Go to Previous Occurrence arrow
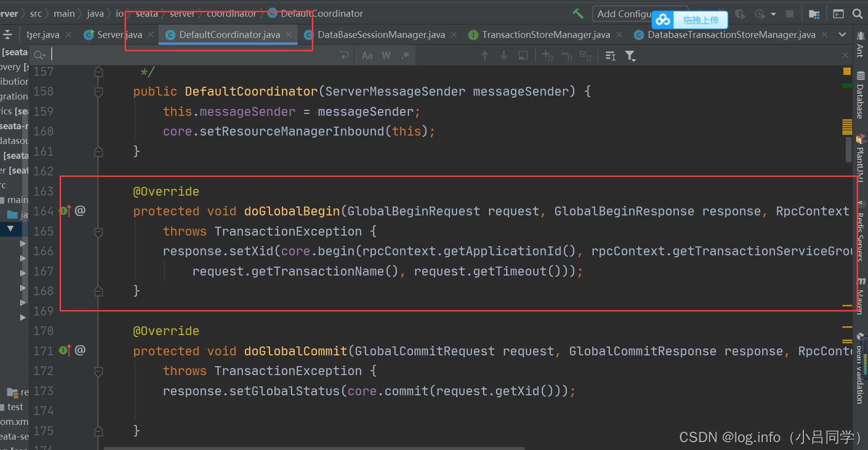This screenshot has width=868, height=450. pos(485,55)
